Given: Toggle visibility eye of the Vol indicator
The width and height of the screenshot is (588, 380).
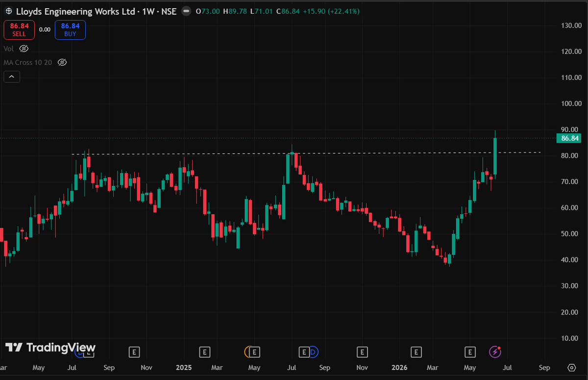Looking at the screenshot, I should click(24, 49).
